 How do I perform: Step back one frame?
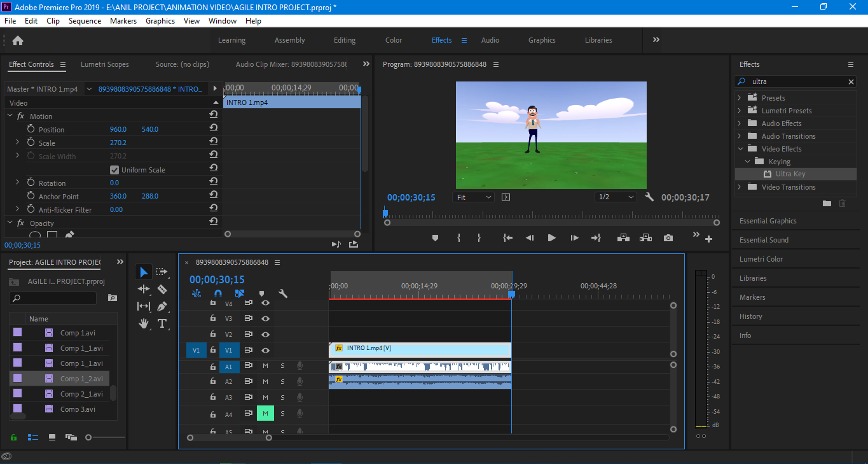[x=529, y=238]
